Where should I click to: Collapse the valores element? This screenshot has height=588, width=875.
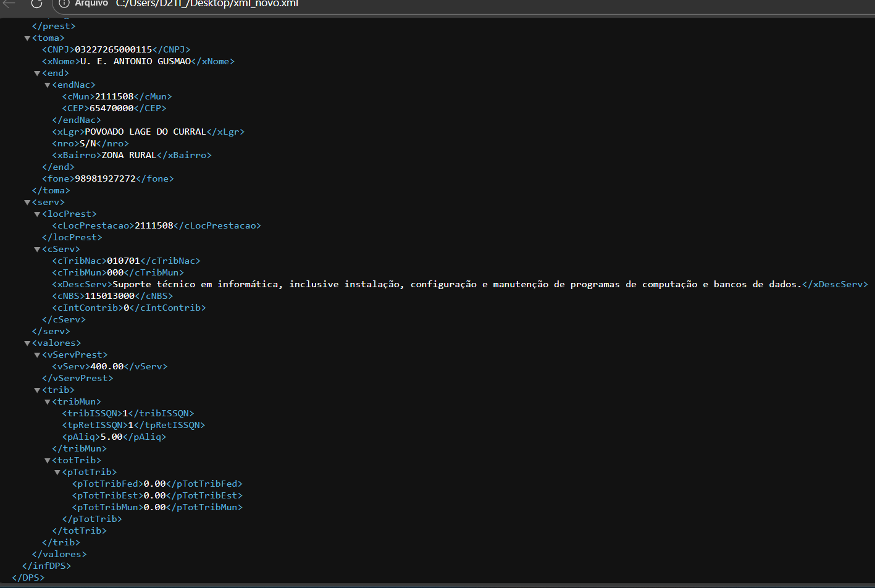[27, 343]
